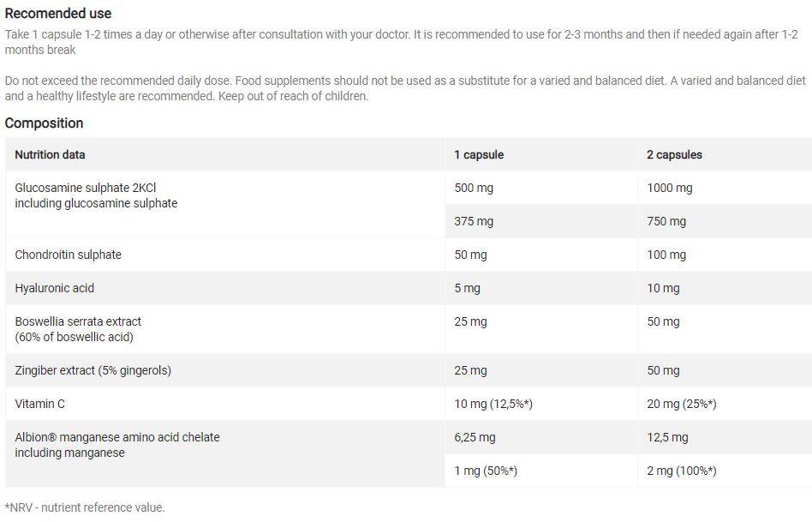Click the "Chondroitin sulphate" ingredient cell

coord(69,255)
